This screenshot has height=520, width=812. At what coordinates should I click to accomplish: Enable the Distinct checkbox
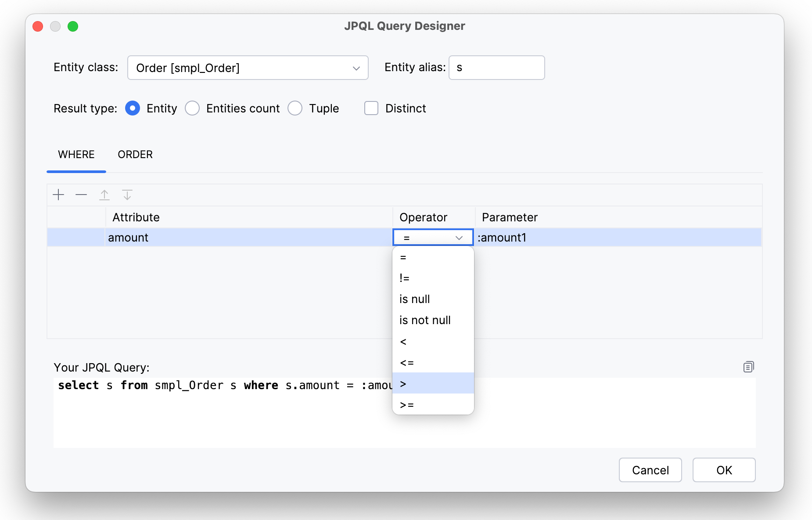pyautogui.click(x=371, y=108)
